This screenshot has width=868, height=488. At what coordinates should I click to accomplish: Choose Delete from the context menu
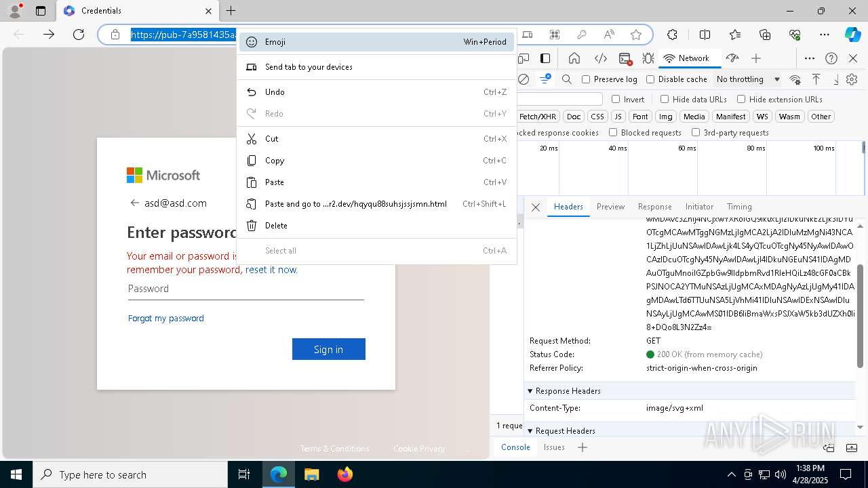click(376, 226)
